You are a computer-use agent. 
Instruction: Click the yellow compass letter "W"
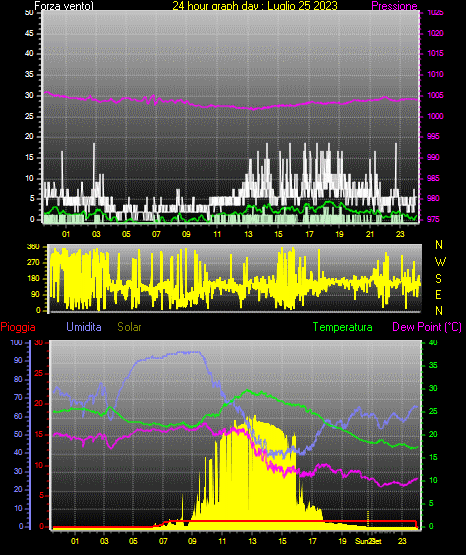point(440,262)
